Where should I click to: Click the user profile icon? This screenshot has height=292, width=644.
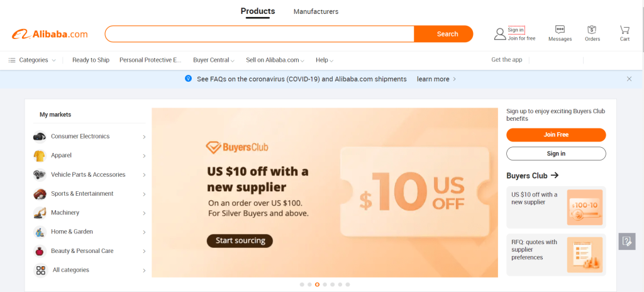[500, 34]
